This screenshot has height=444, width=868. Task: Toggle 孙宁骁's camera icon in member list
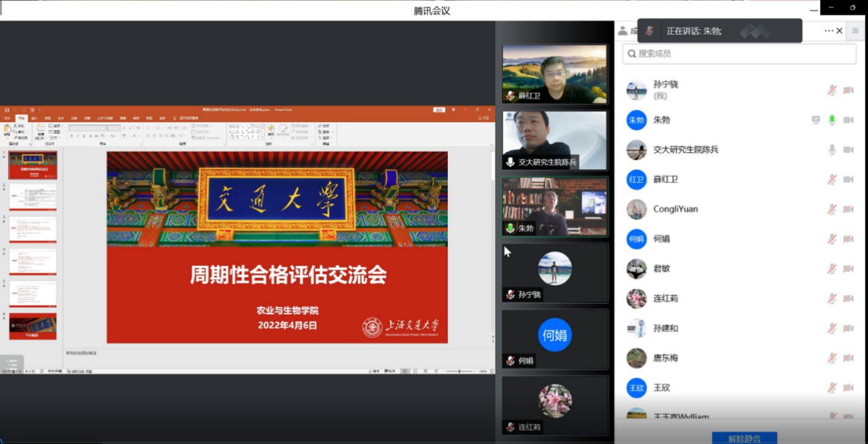[848, 90]
